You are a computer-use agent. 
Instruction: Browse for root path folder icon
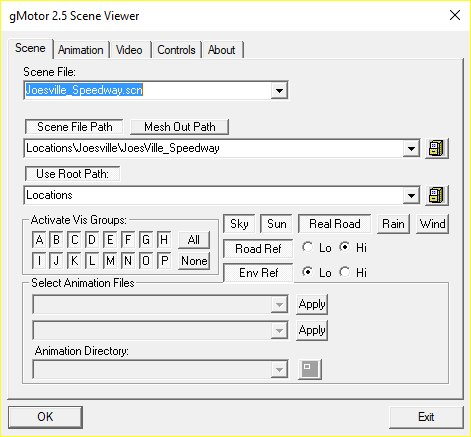(x=437, y=195)
